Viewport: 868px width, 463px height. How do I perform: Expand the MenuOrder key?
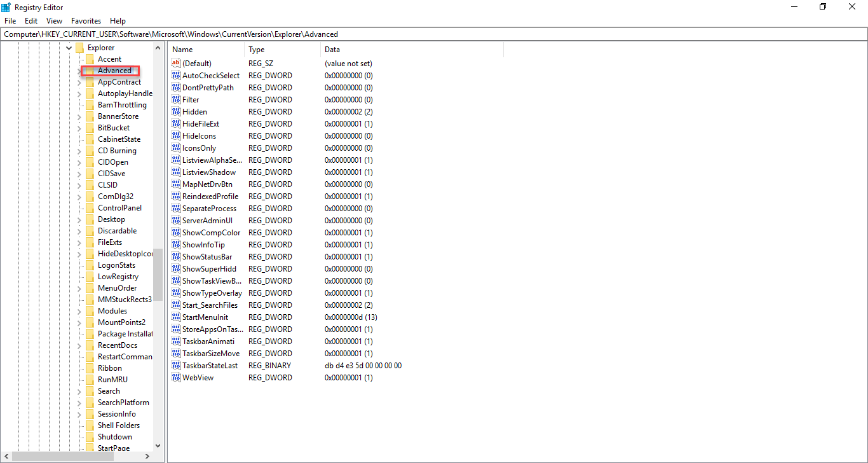click(x=79, y=288)
